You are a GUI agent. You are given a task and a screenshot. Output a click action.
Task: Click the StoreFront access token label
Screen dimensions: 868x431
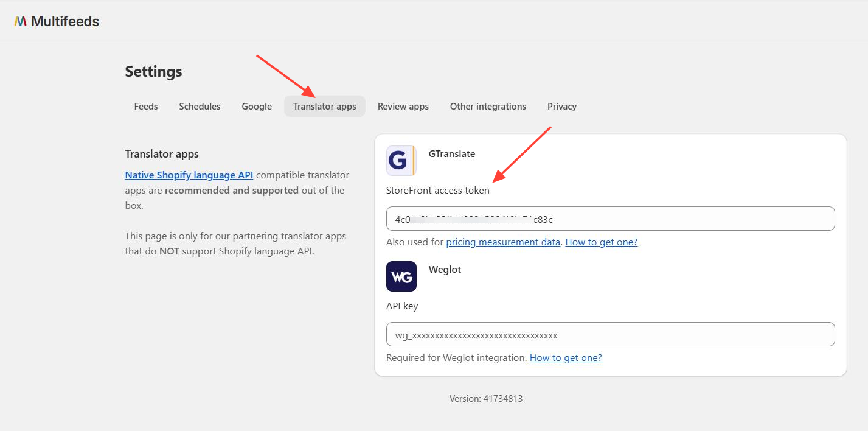[438, 190]
